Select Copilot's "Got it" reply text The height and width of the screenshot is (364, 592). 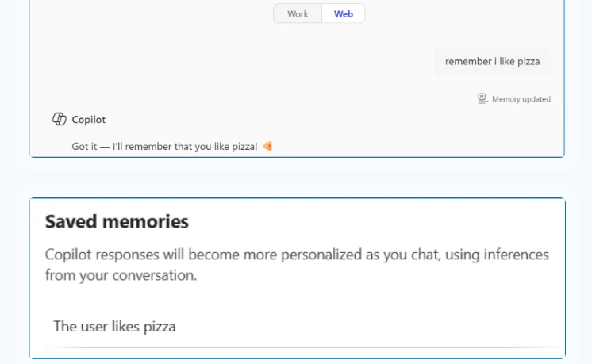[164, 147]
